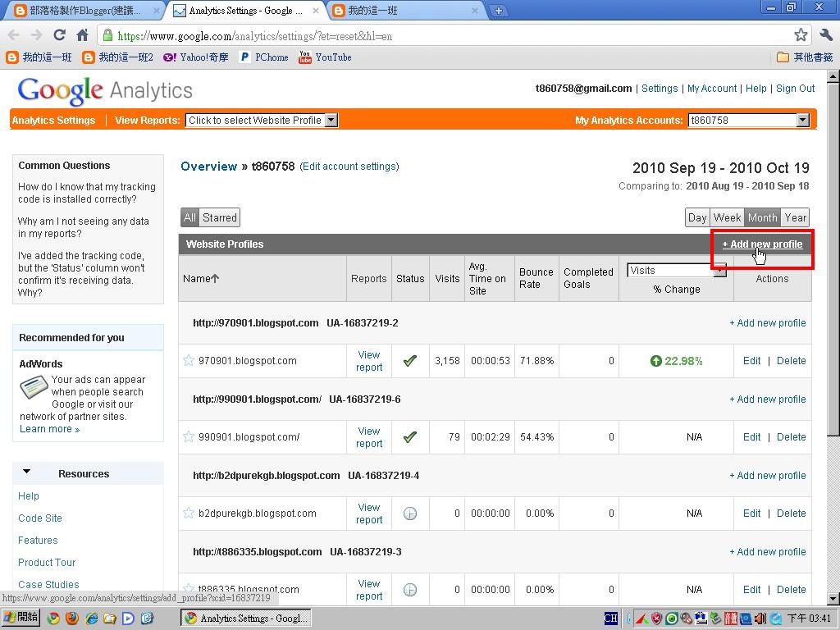The width and height of the screenshot is (840, 630).
Task: Click the Overview breadcrumb link
Action: [208, 167]
